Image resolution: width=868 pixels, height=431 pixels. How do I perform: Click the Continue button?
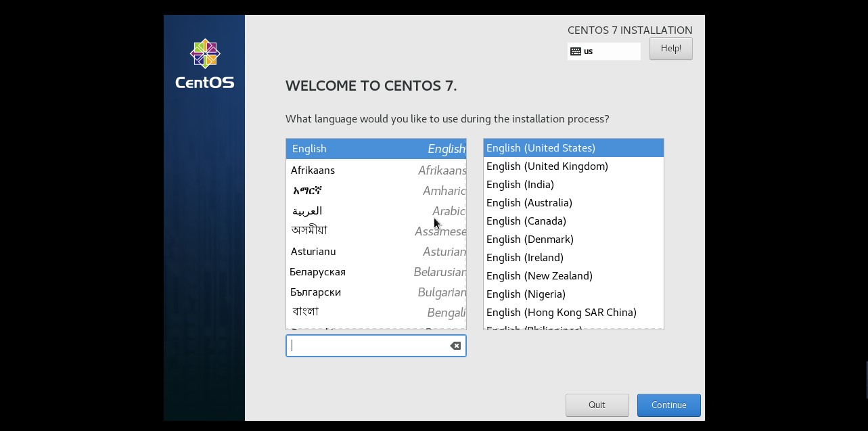(x=668, y=405)
